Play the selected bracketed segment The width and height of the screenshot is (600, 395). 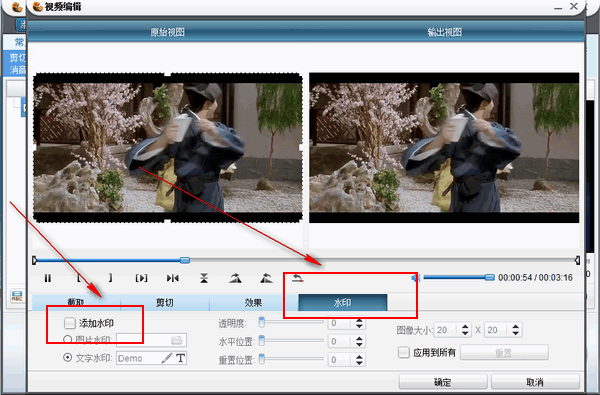[x=141, y=278]
